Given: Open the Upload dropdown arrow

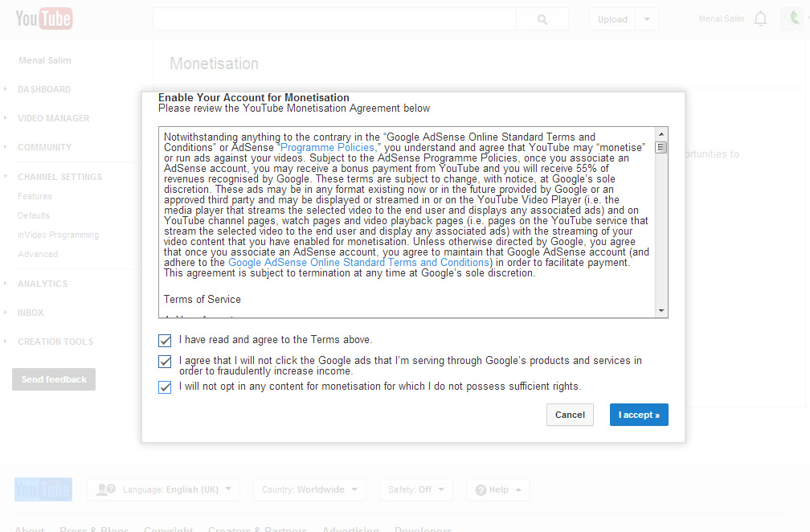Looking at the screenshot, I should (x=647, y=19).
